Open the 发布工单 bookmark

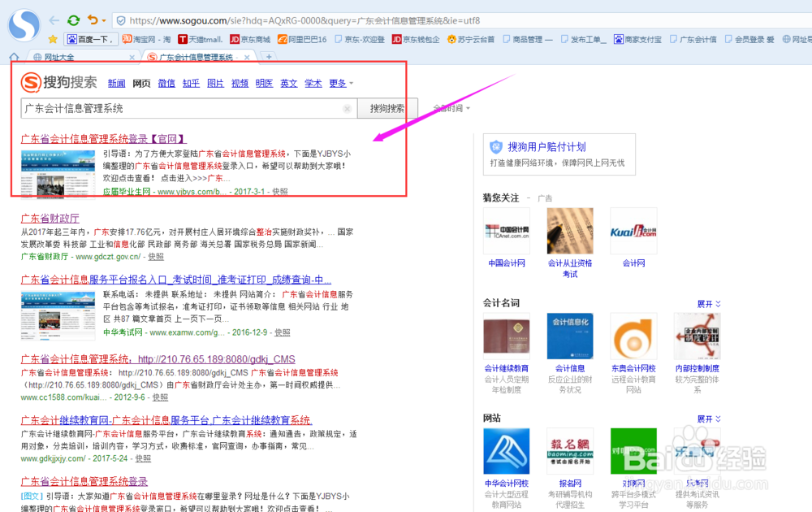click(x=584, y=39)
